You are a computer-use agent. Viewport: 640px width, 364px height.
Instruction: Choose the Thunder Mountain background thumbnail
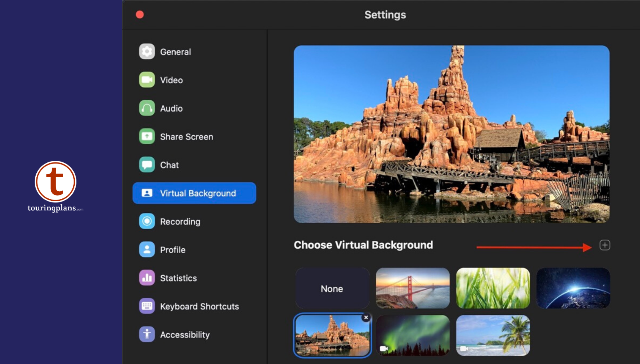[332, 336]
